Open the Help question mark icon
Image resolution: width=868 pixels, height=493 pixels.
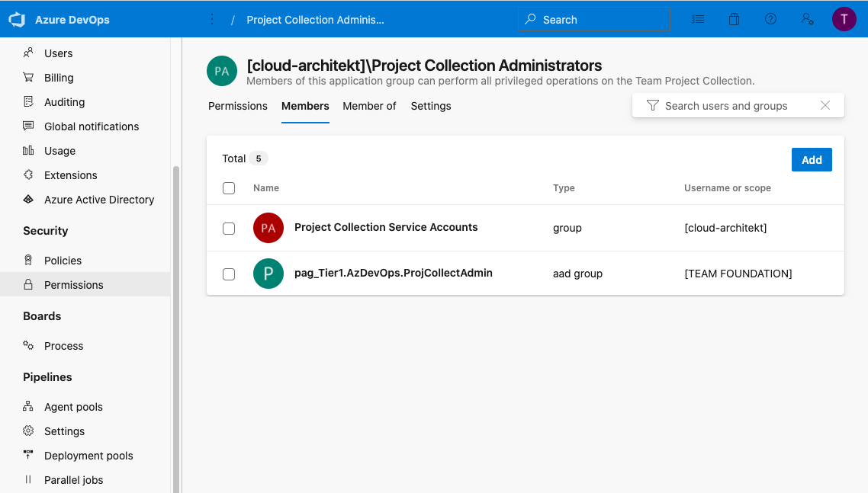(770, 19)
